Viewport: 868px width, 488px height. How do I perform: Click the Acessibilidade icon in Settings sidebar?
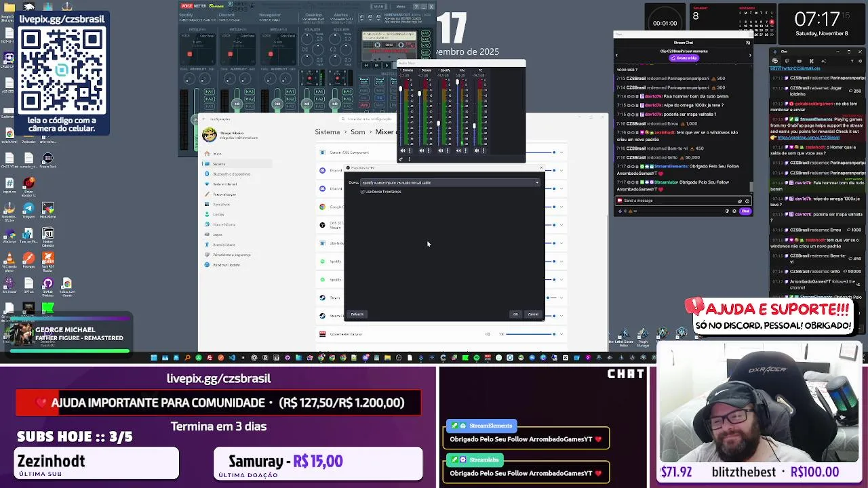pyautogui.click(x=207, y=245)
